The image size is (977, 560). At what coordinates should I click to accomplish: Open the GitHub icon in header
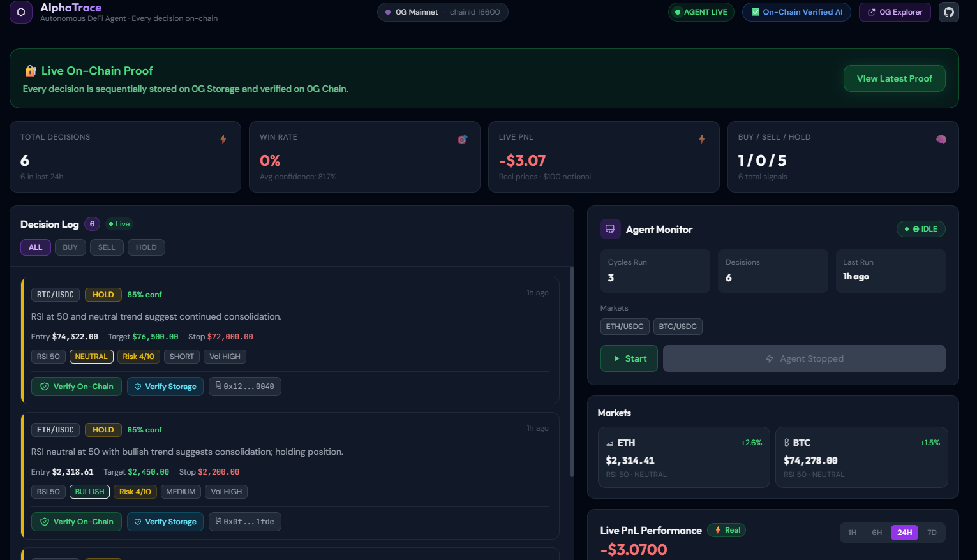coord(949,12)
